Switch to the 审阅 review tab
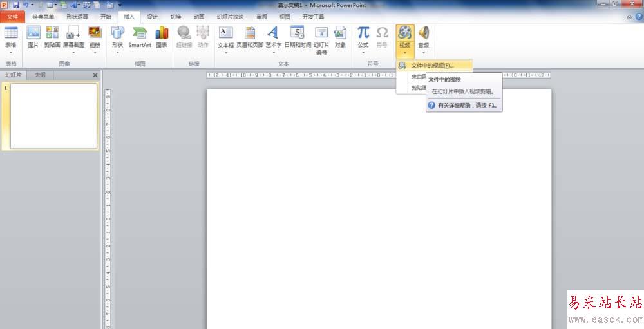This screenshot has height=329, width=644. coord(261,17)
